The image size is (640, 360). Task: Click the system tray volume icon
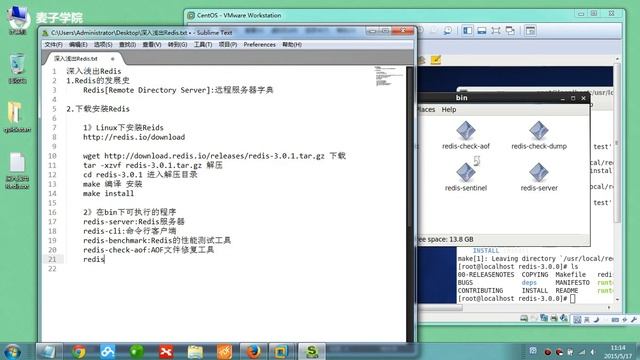[x=593, y=352]
